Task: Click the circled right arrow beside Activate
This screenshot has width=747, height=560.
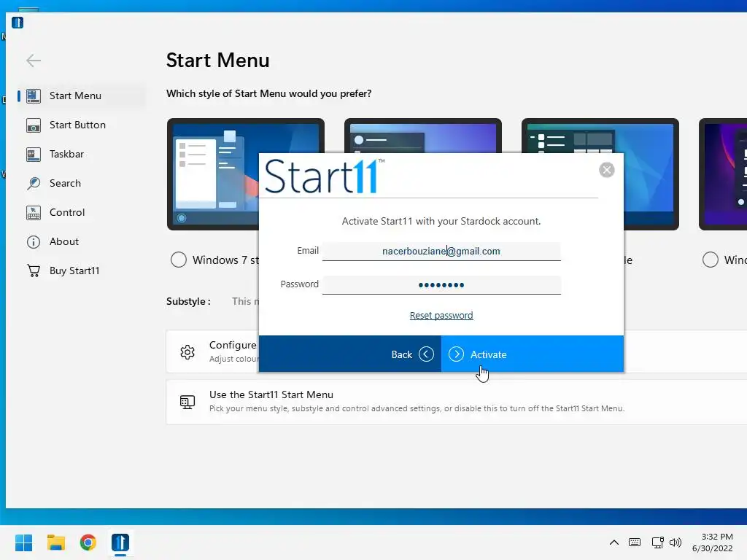Action: (456, 354)
